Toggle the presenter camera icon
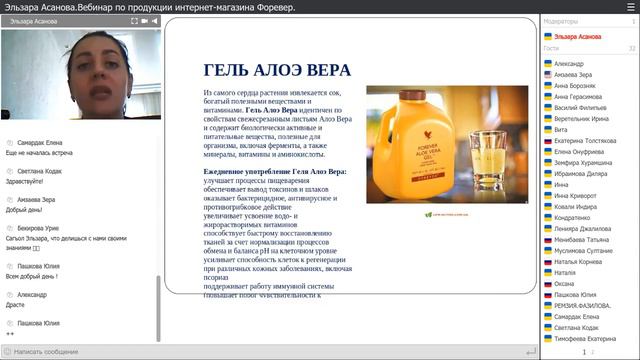This screenshot has width=640, height=360. [x=144, y=21]
